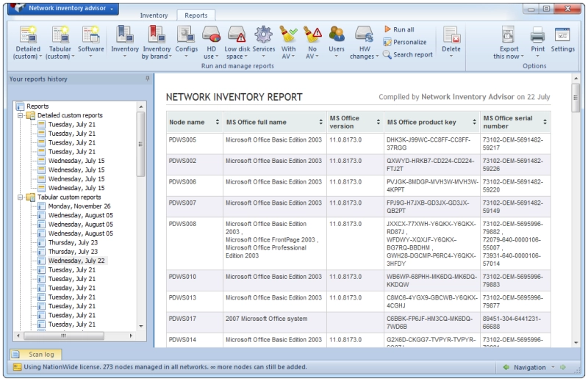Click the Navigation forward green arrow
The height and width of the screenshot is (381, 588).
pos(563,367)
